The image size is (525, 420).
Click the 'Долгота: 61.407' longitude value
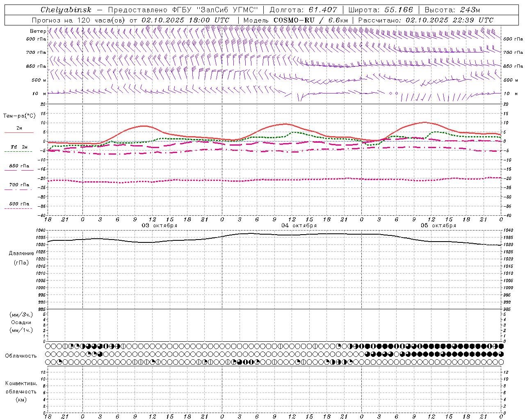pyautogui.click(x=303, y=10)
